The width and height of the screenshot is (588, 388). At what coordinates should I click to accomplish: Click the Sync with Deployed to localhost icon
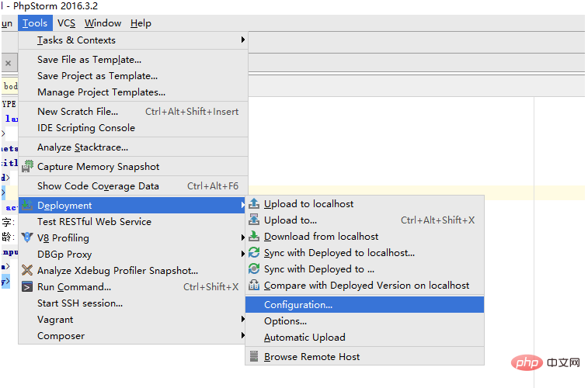254,253
